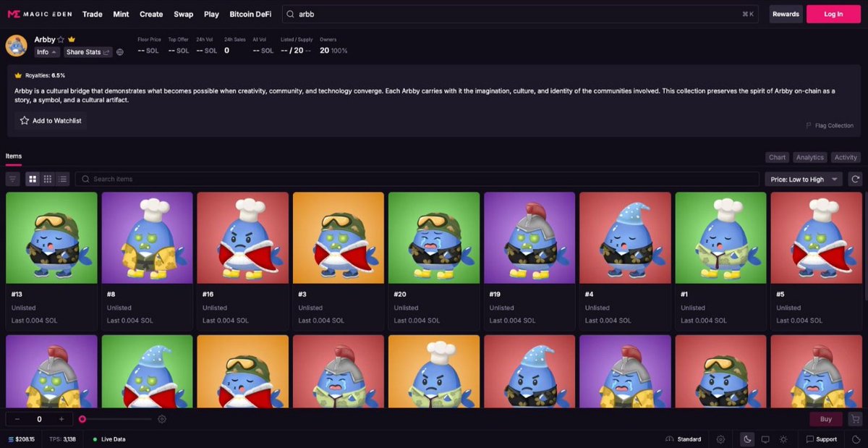Open the Create menu
Screen dimensions: 868x448
point(151,14)
